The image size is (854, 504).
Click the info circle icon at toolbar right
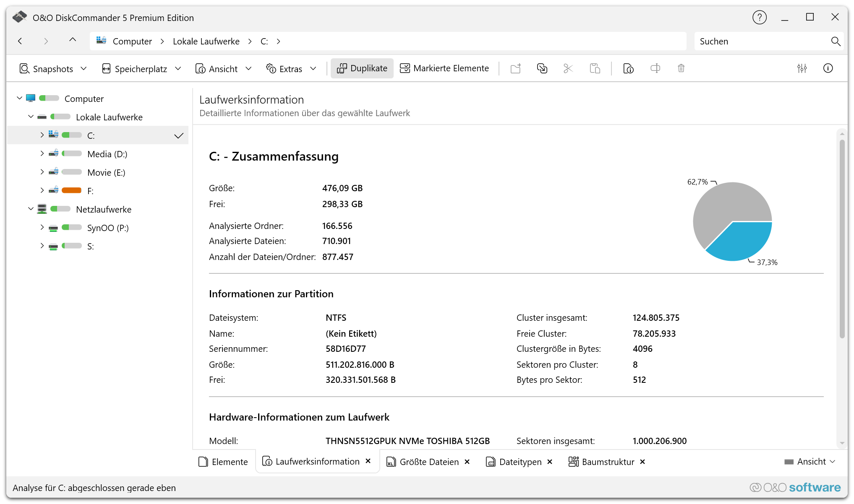(828, 68)
